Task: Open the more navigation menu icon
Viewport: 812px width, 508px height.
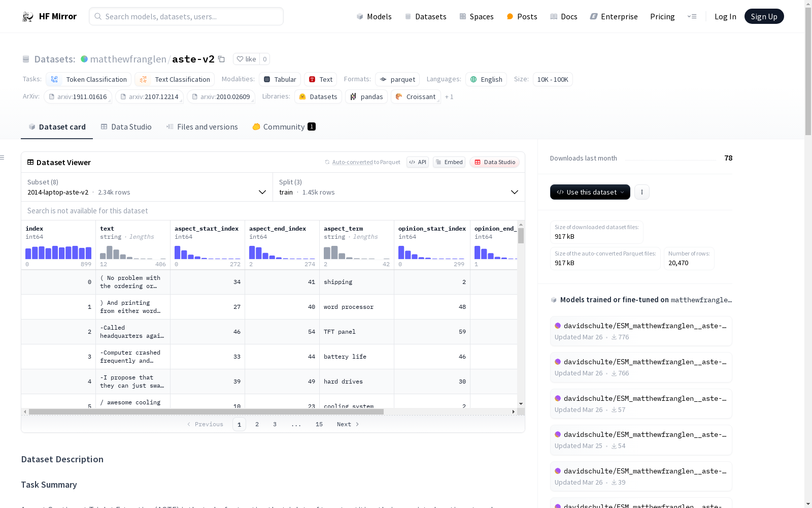Action: click(x=692, y=16)
